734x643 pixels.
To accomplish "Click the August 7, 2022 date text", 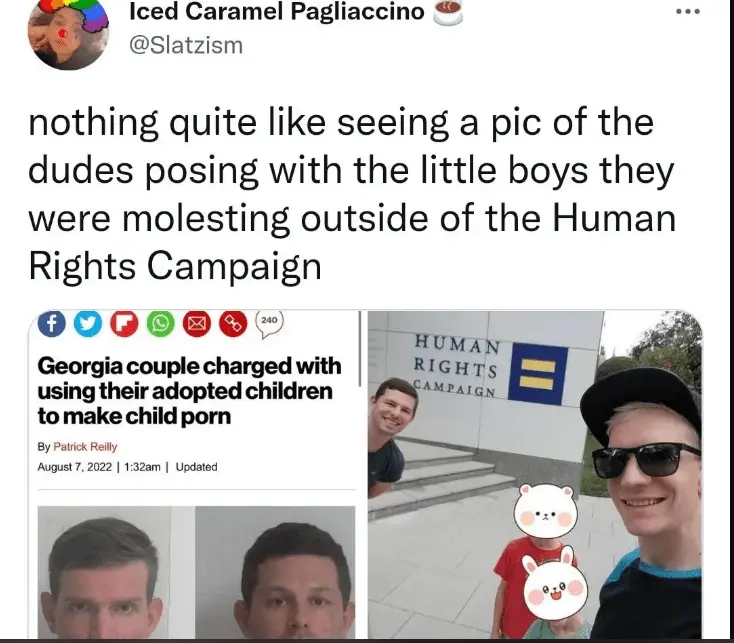I will 75,467.
